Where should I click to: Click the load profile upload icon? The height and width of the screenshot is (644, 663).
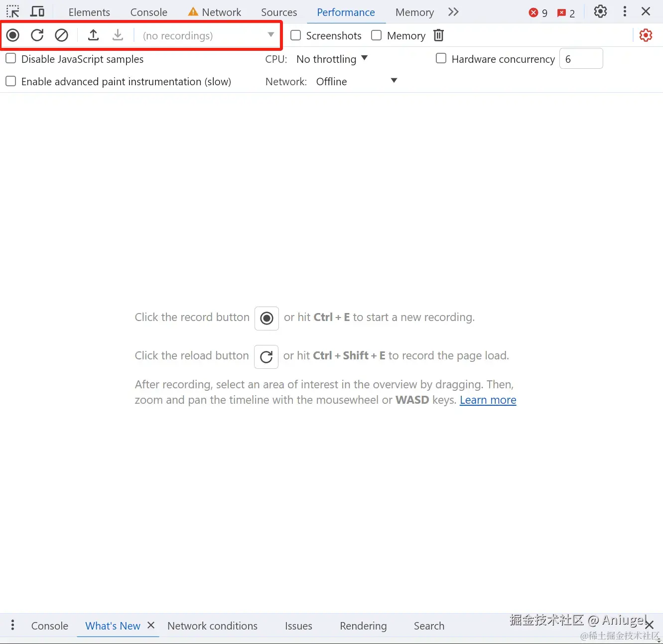click(x=93, y=35)
